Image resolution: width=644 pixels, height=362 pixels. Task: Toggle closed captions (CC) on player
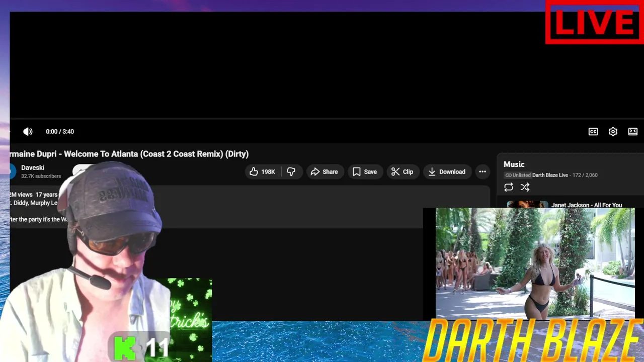click(x=593, y=131)
